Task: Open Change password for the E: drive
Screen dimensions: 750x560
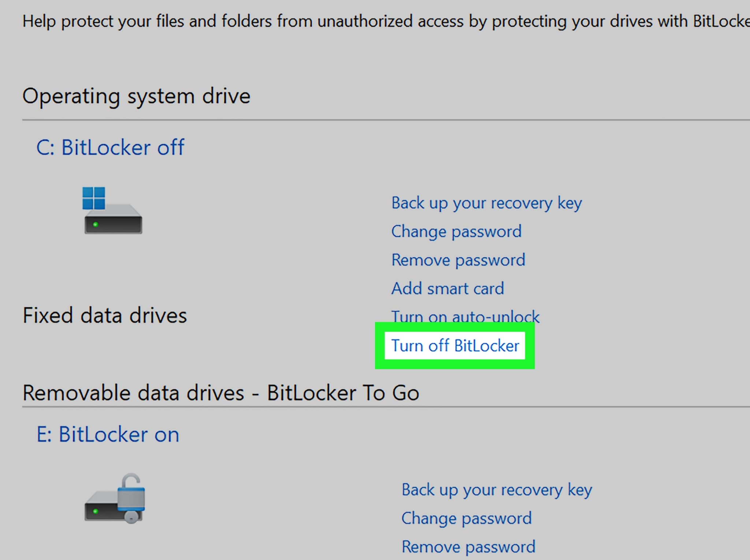Action: [467, 518]
